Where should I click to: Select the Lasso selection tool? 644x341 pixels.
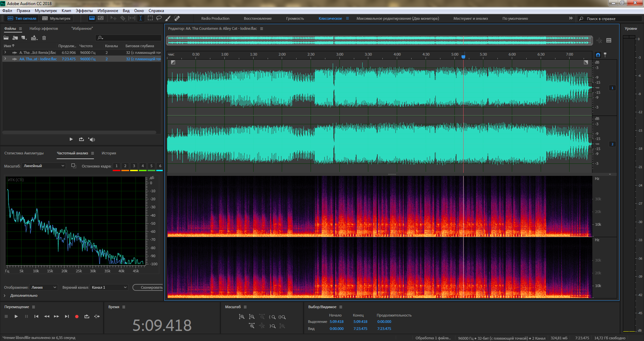pos(159,18)
